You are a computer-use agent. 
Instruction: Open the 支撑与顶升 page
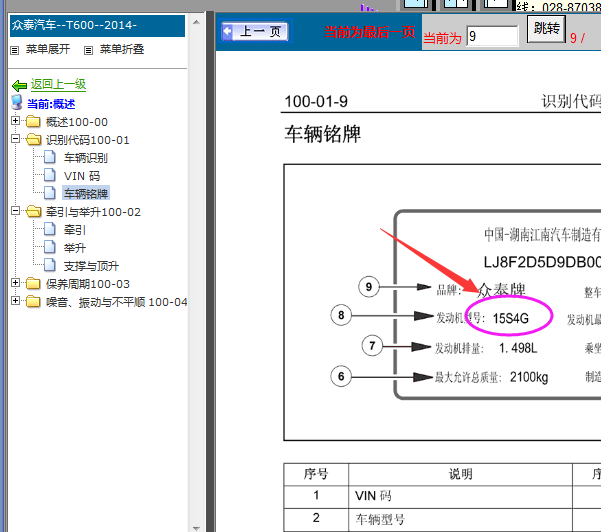tap(91, 266)
